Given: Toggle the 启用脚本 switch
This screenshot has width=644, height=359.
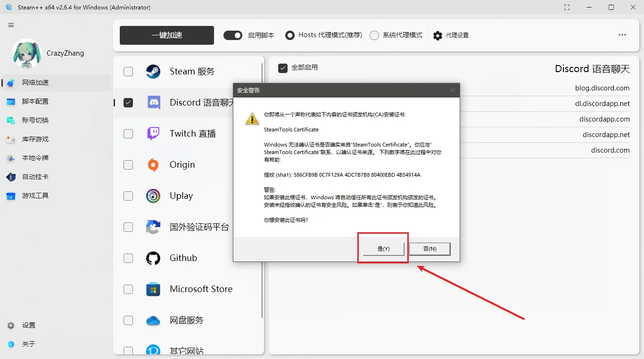Looking at the screenshot, I should tap(233, 35).
